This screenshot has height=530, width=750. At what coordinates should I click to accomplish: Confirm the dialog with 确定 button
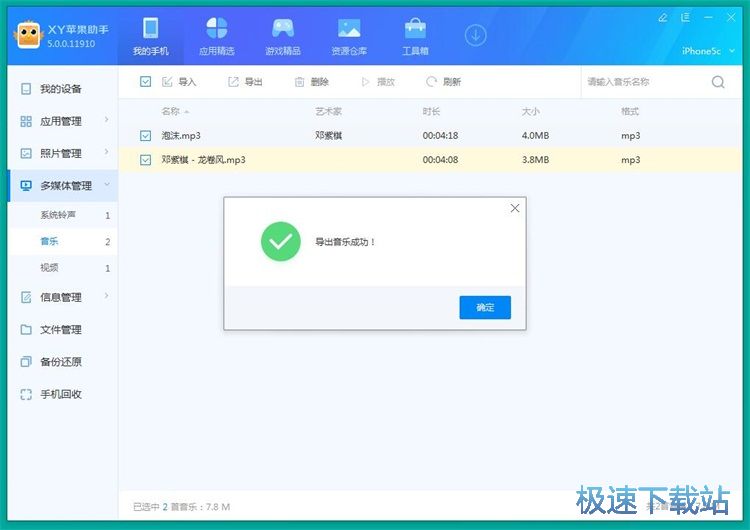485,307
